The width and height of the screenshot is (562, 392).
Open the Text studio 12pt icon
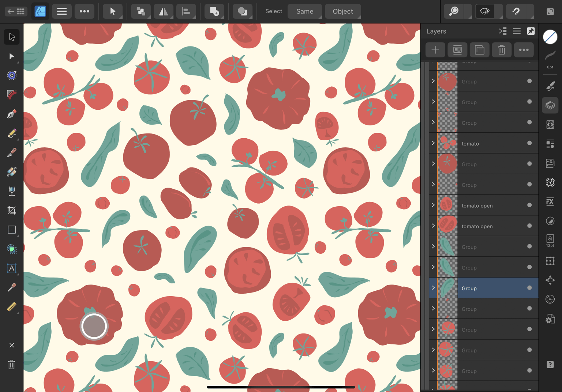pyautogui.click(x=550, y=240)
